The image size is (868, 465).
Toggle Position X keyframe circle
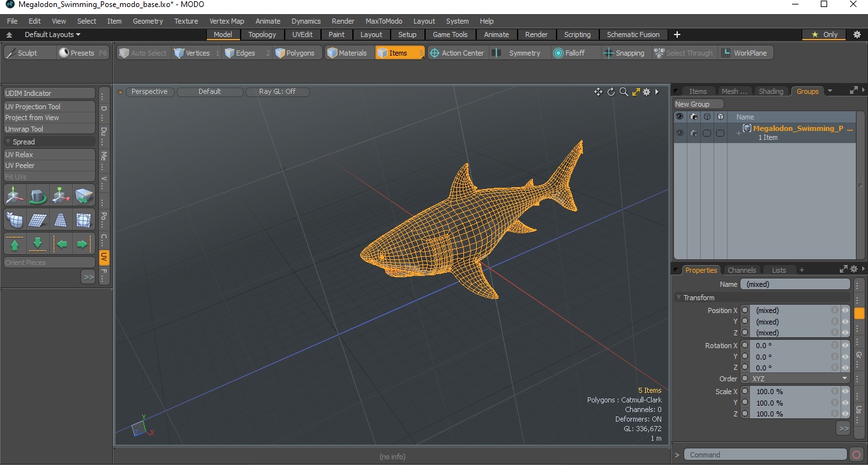[745, 310]
